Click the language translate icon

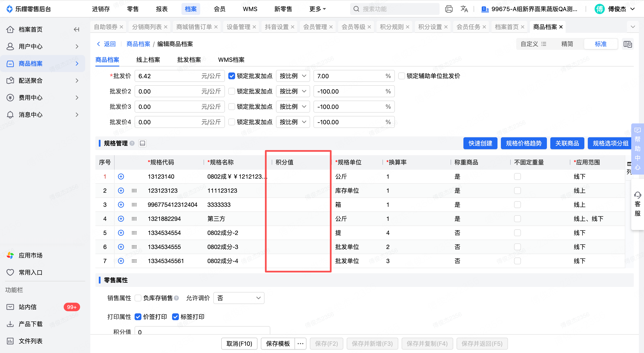click(464, 9)
